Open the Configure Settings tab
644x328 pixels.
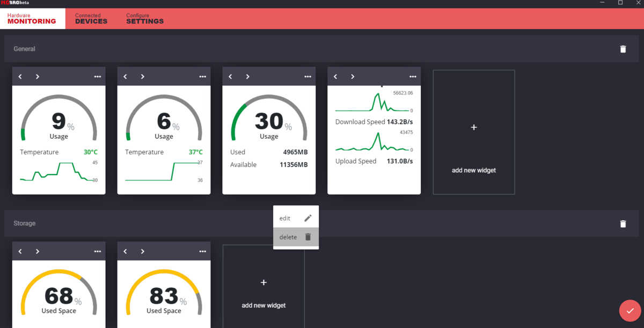coord(145,19)
